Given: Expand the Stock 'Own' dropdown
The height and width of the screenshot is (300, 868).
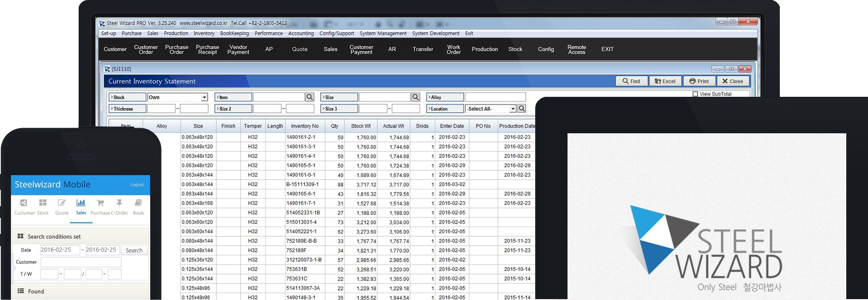Looking at the screenshot, I should click(x=204, y=97).
